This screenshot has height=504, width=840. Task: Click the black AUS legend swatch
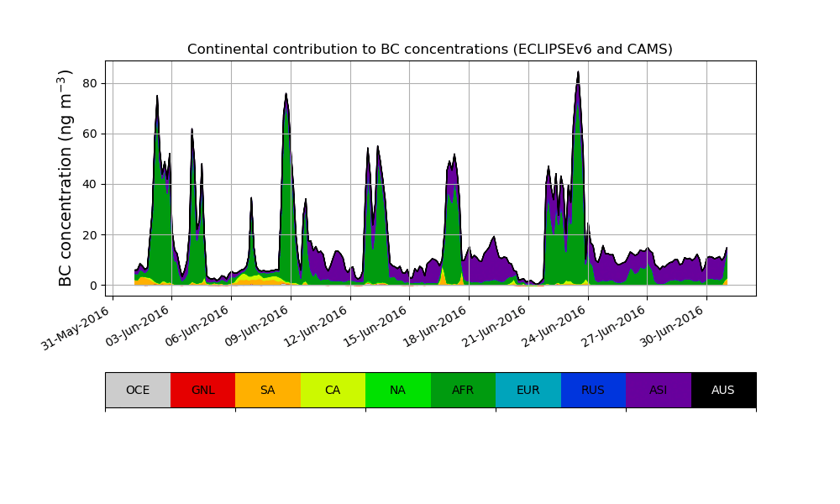(723, 390)
